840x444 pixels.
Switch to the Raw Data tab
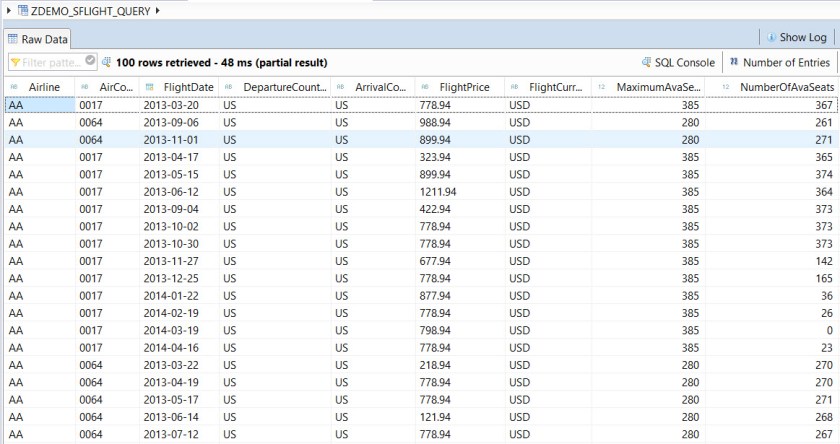tap(38, 39)
